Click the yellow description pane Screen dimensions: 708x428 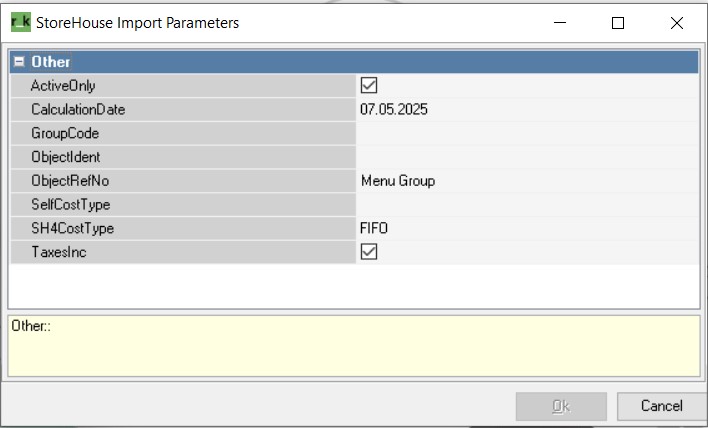(x=354, y=346)
